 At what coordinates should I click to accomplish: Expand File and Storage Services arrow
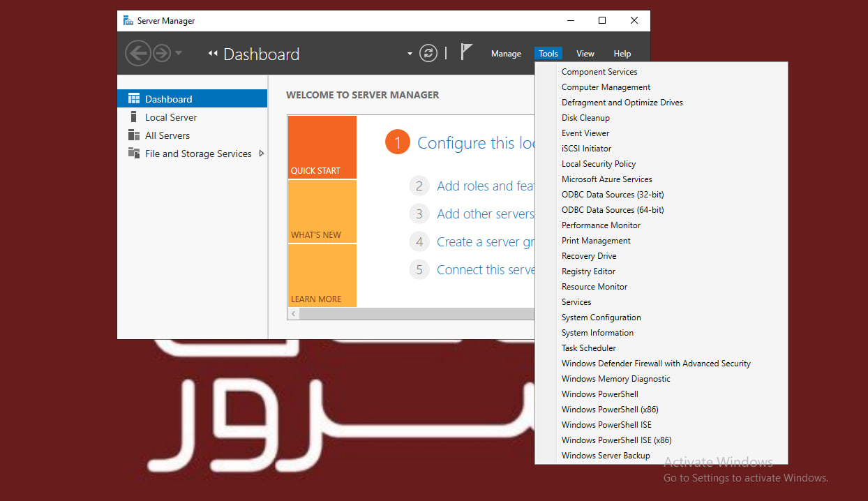[x=262, y=154]
